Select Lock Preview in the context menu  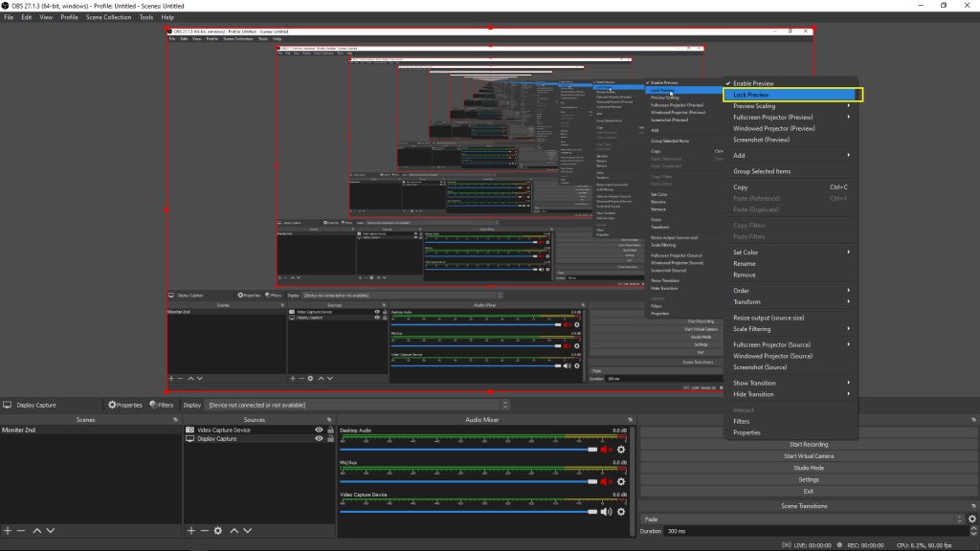[751, 95]
